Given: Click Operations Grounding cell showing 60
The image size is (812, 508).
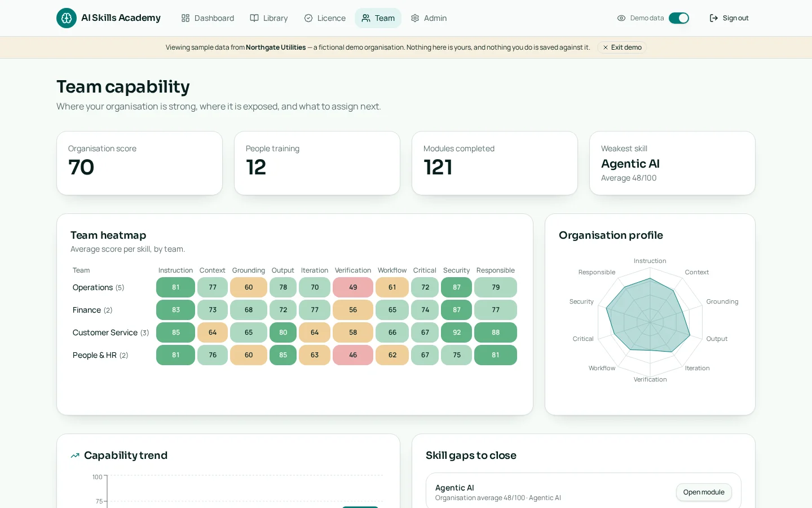Looking at the screenshot, I should click(249, 287).
